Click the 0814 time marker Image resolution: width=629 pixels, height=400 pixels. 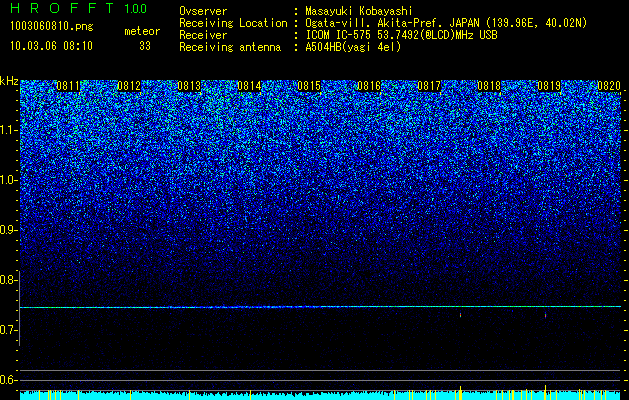coord(249,86)
